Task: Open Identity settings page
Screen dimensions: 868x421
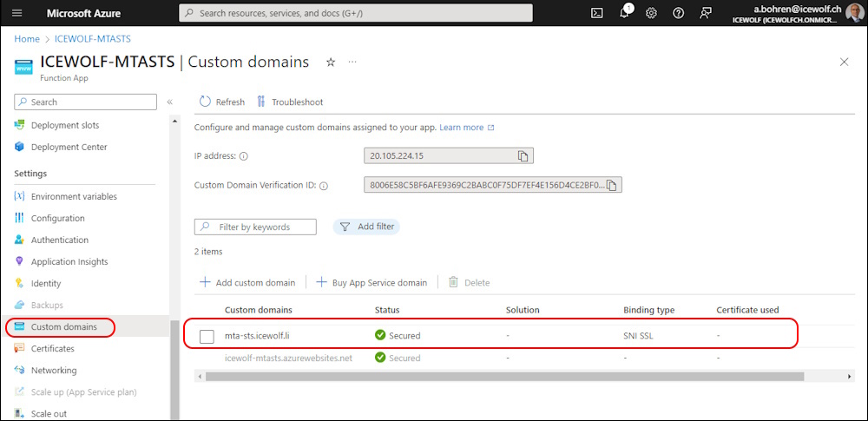Action: click(x=46, y=283)
